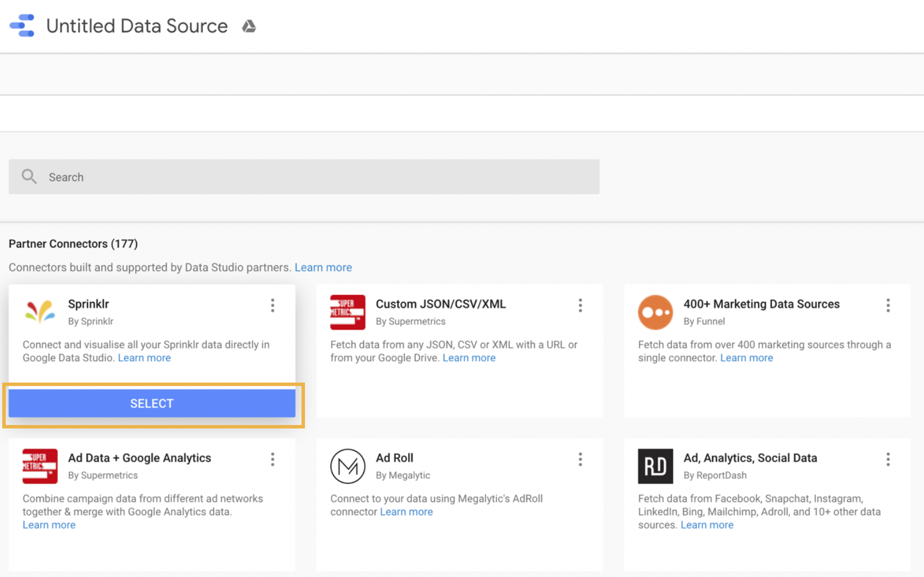The width and height of the screenshot is (924, 577).
Task: Select the Sprinklr connector with SELECT button
Action: (x=152, y=403)
